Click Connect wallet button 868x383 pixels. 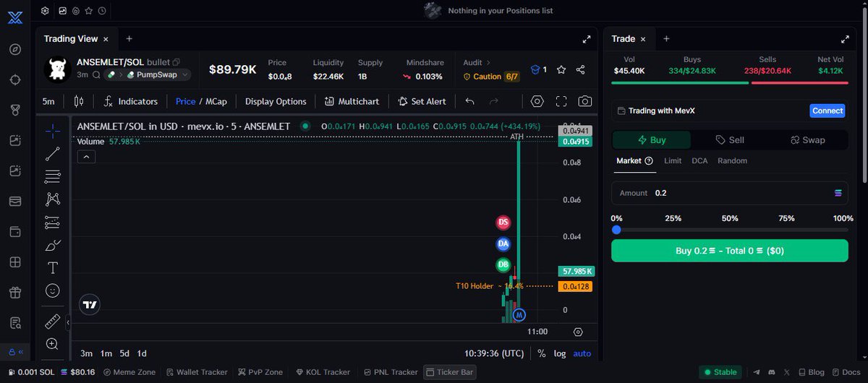tap(827, 111)
